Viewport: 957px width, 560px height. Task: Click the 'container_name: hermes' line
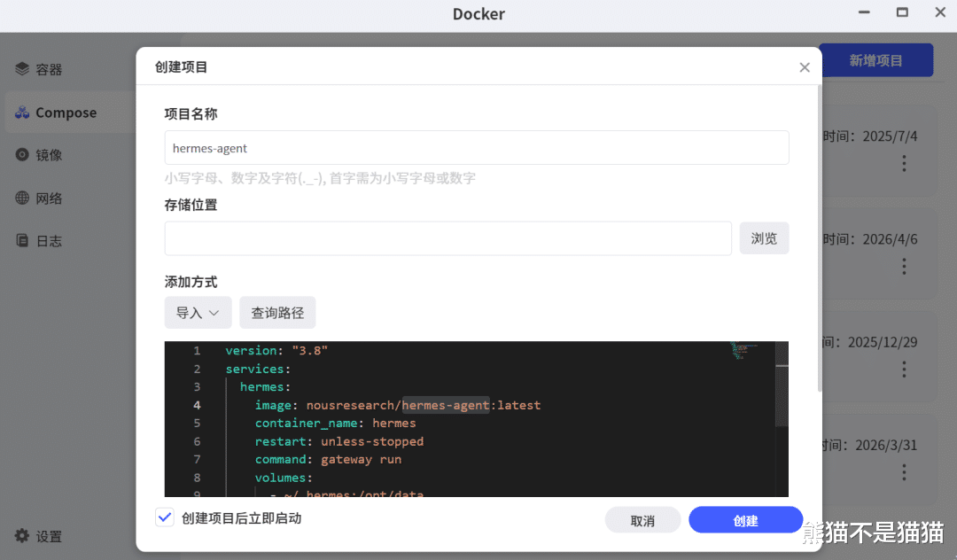click(x=335, y=424)
